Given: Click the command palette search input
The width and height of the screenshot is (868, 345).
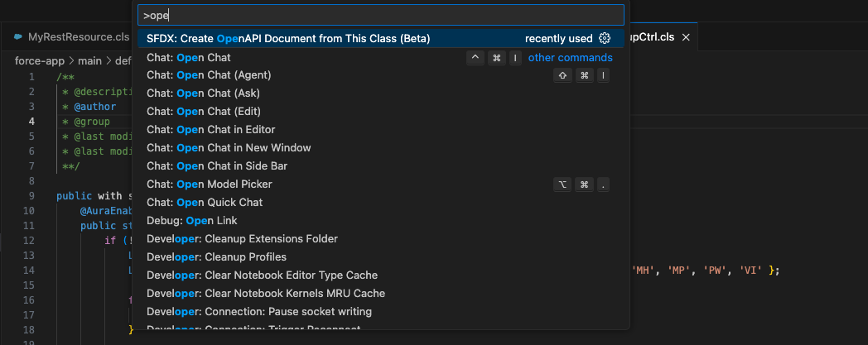Looking at the screenshot, I should coord(381,16).
